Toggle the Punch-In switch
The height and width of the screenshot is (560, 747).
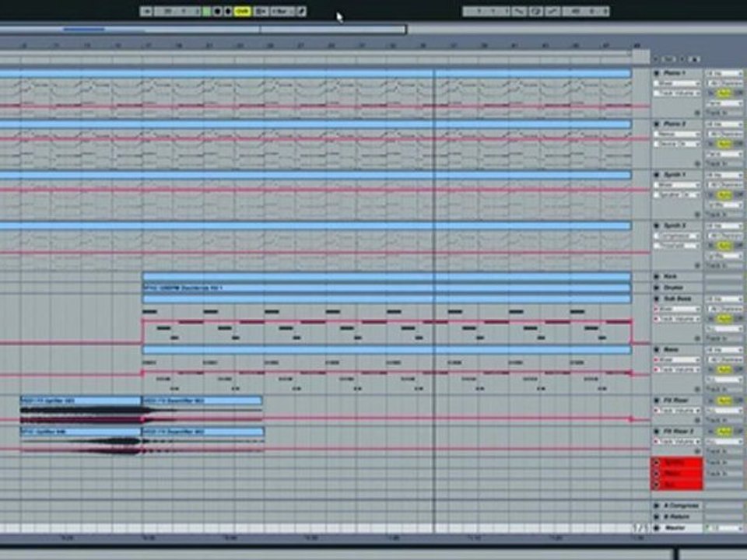(519, 12)
